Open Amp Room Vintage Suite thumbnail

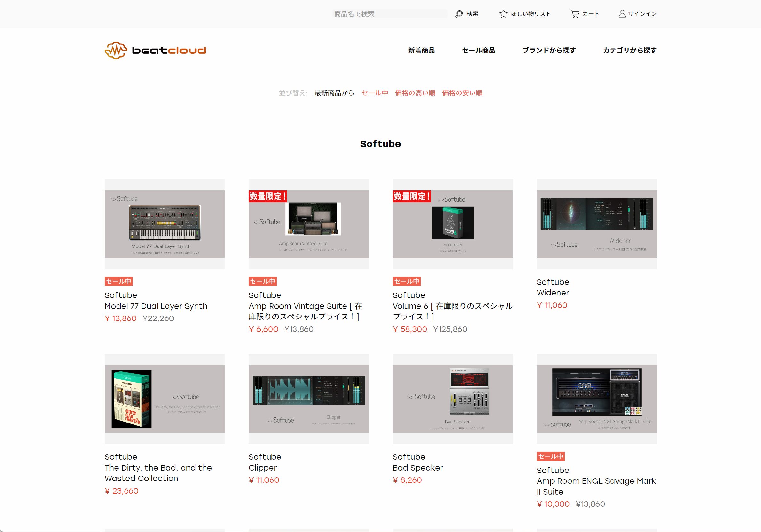309,224
